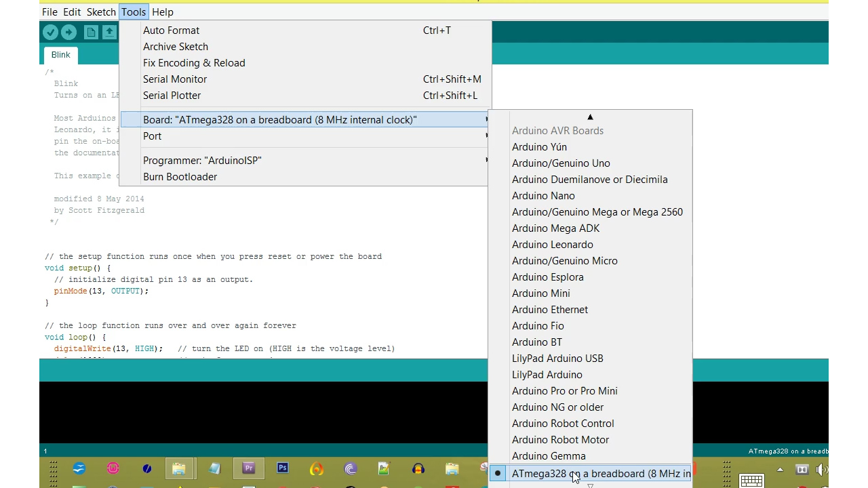Click the purple spiral taskbar icon
868x488 pixels.
(x=350, y=468)
